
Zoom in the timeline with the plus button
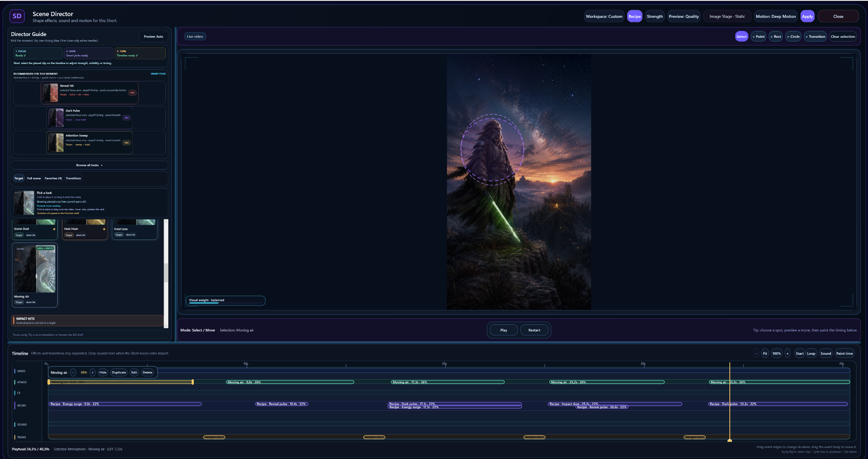[x=787, y=353]
